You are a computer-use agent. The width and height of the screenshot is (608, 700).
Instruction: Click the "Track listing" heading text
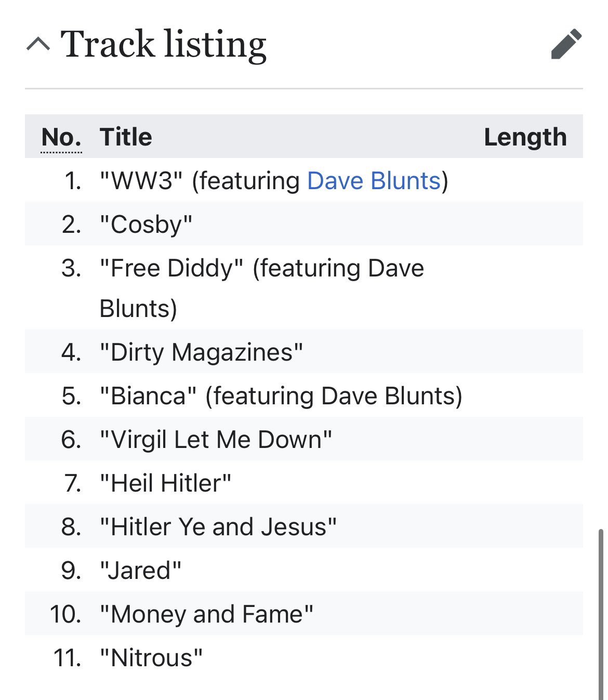click(163, 44)
